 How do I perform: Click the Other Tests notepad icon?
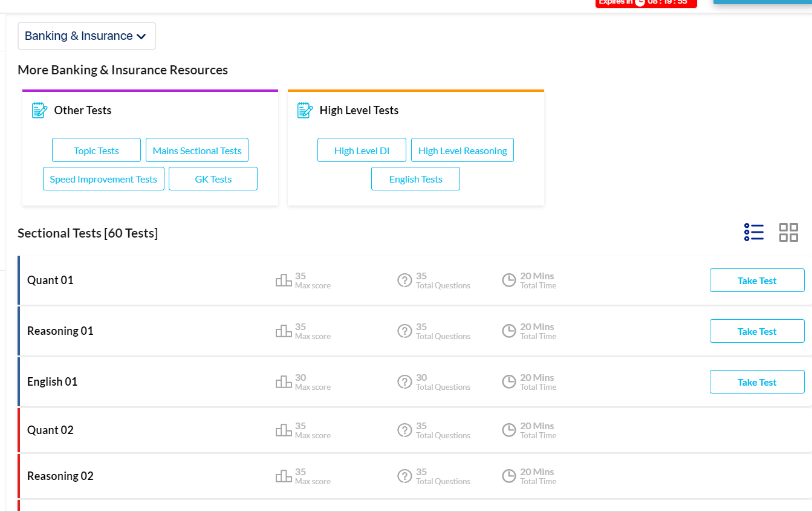(39, 110)
